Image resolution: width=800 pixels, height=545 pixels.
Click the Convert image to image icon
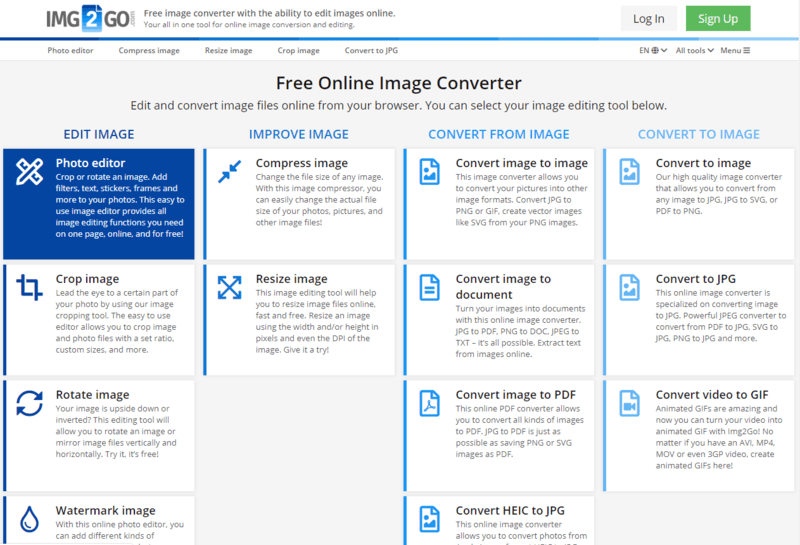click(x=430, y=171)
